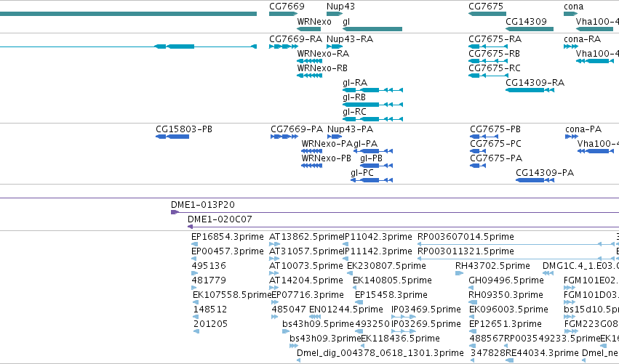Select the cona-RA transcript
Image resolution: width=619 pixels, height=364 pixels.
click(571, 46)
